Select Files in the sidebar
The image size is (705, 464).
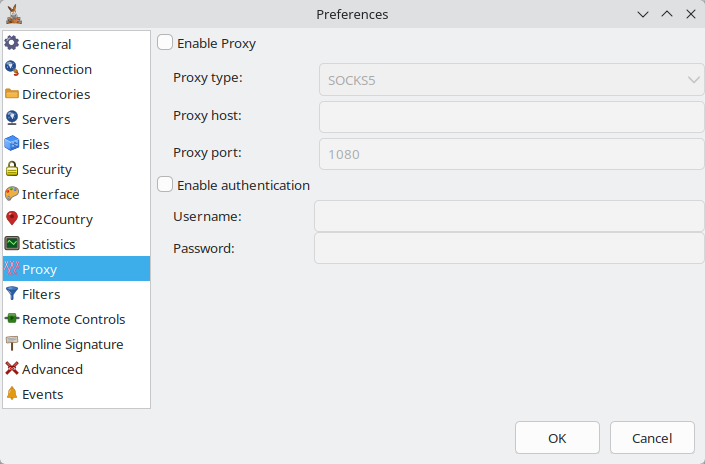click(76, 144)
